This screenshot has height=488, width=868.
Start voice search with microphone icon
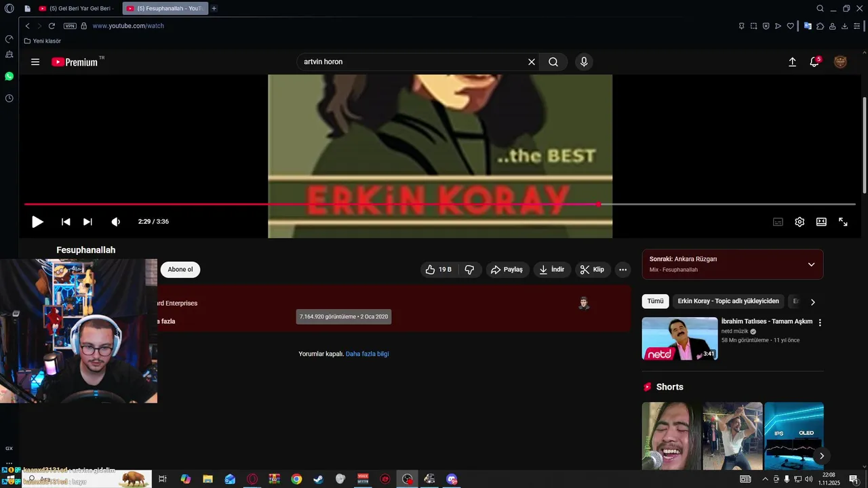tap(584, 62)
